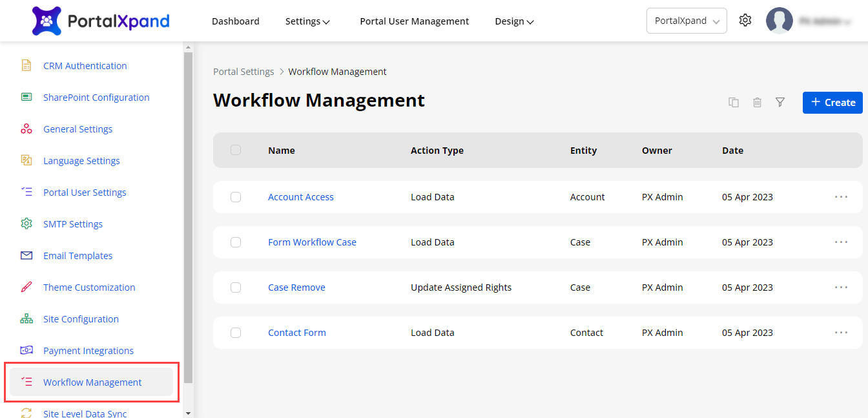Expand the Settings dropdown menu
Screen dimensions: 868x418
[307, 21]
